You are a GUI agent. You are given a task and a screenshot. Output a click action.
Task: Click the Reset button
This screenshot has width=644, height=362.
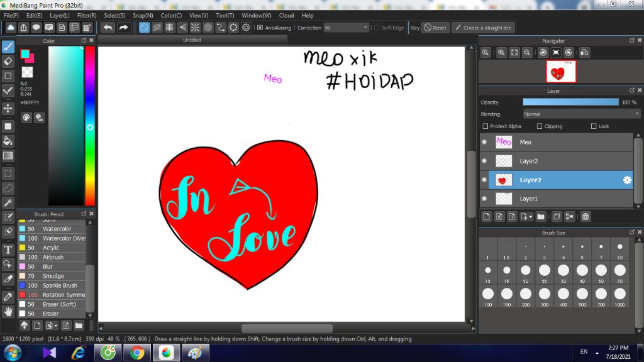(x=435, y=28)
